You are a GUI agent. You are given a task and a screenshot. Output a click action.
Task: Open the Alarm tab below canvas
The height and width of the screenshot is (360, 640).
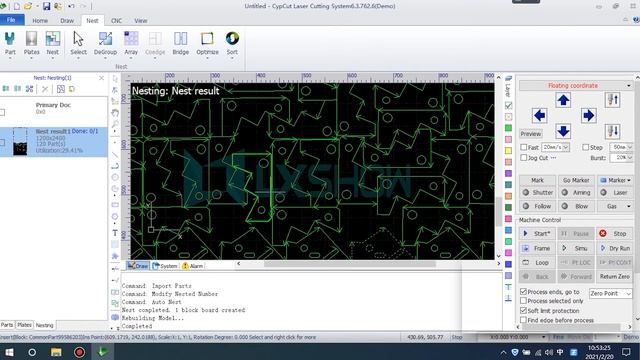tap(192, 266)
